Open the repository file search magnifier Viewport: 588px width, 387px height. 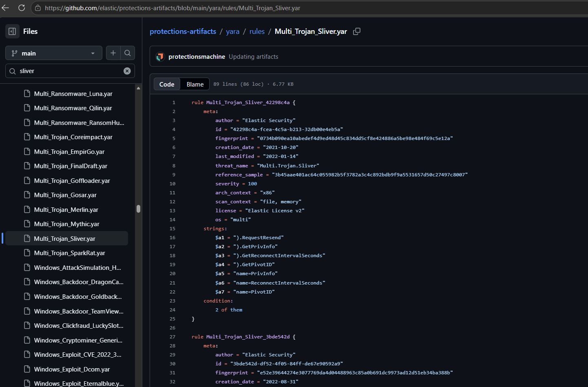tap(128, 53)
